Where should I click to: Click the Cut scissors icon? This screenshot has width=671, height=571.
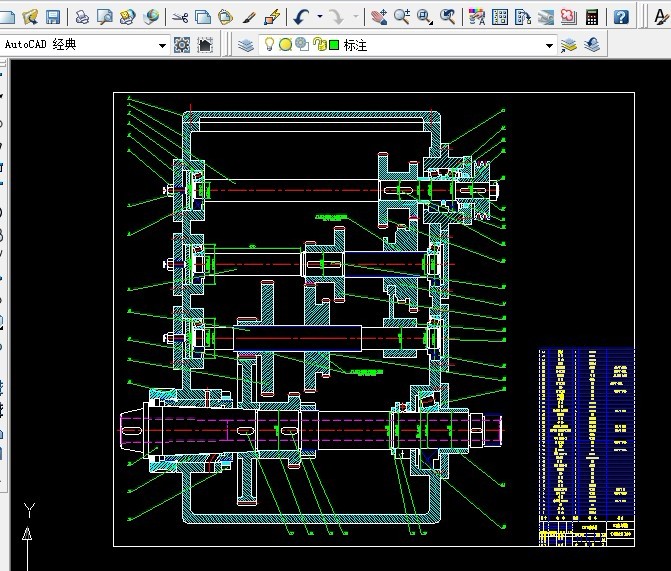tap(180, 17)
